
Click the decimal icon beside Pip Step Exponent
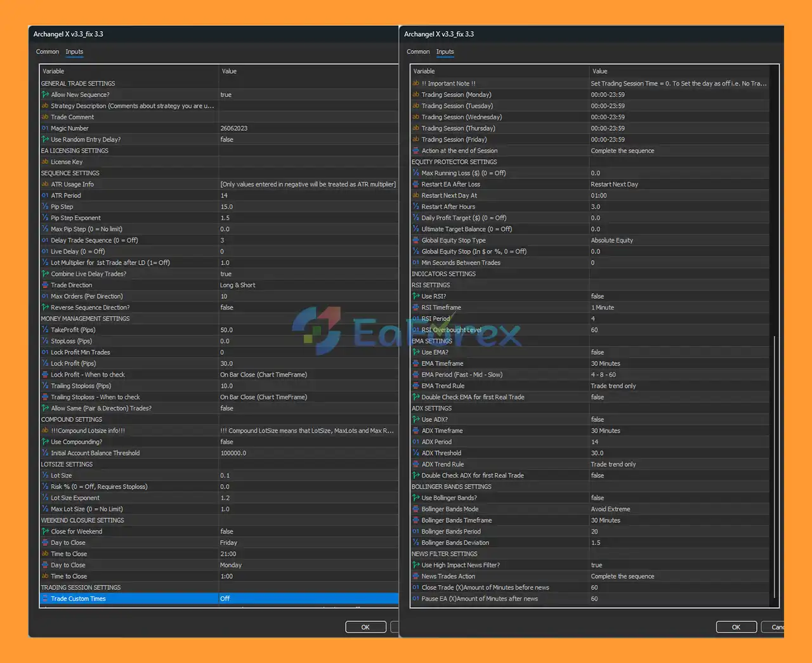click(x=45, y=218)
